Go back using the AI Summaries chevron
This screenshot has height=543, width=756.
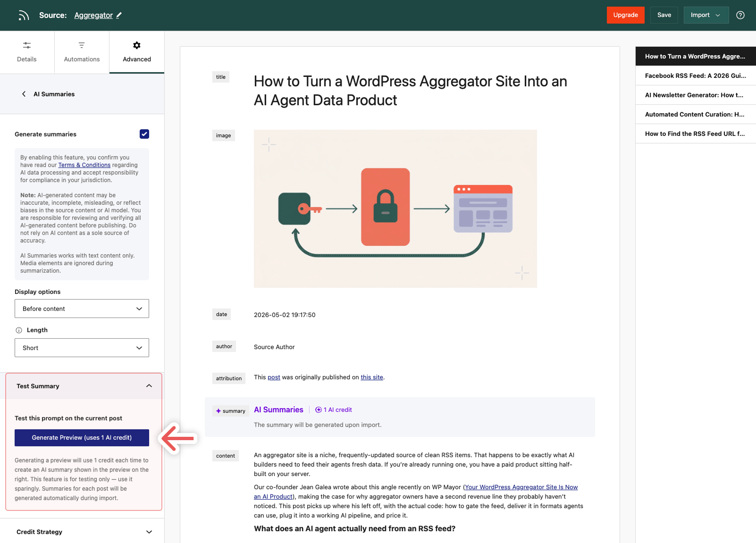coord(24,94)
